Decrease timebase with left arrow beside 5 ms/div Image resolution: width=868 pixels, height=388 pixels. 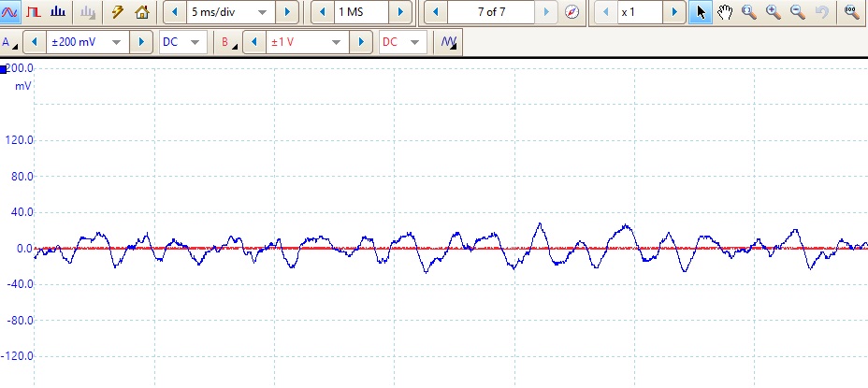point(175,11)
